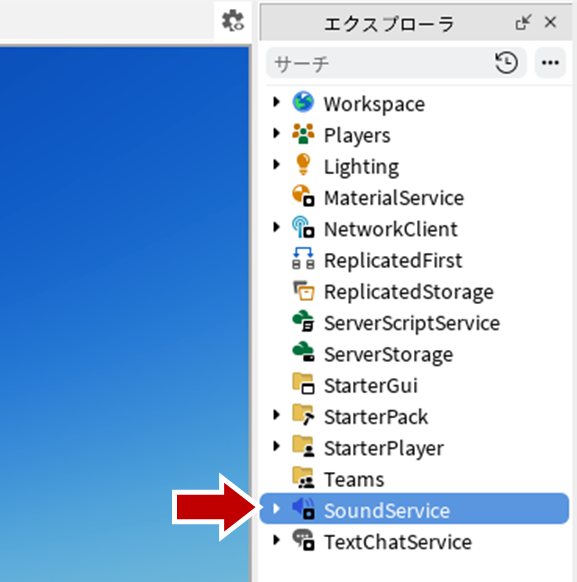Screen dimensions: 577x582
Task: Click the ServerScriptService cloud icon
Action: pyautogui.click(x=303, y=321)
